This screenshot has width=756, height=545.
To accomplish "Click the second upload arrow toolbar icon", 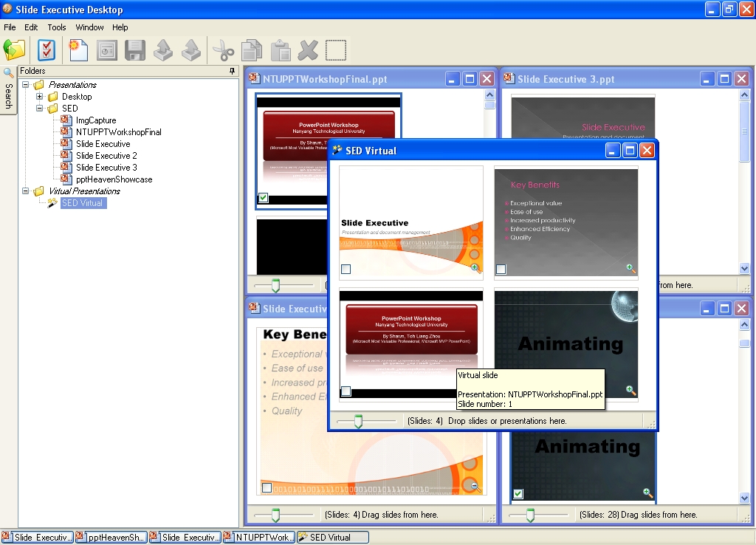I will point(191,50).
